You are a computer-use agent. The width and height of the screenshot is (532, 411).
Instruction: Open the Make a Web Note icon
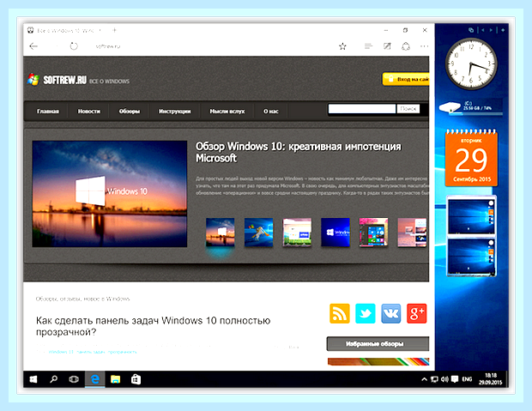pos(387,45)
